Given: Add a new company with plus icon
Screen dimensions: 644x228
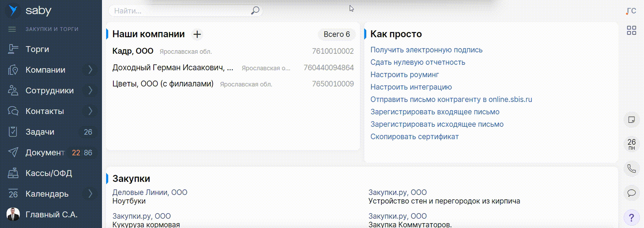Looking at the screenshot, I should click(197, 34).
